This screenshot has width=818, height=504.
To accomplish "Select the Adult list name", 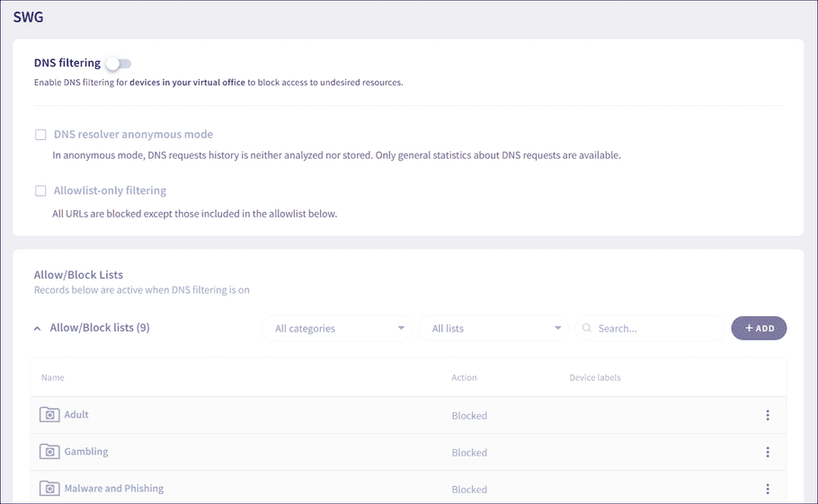I will pos(76,414).
